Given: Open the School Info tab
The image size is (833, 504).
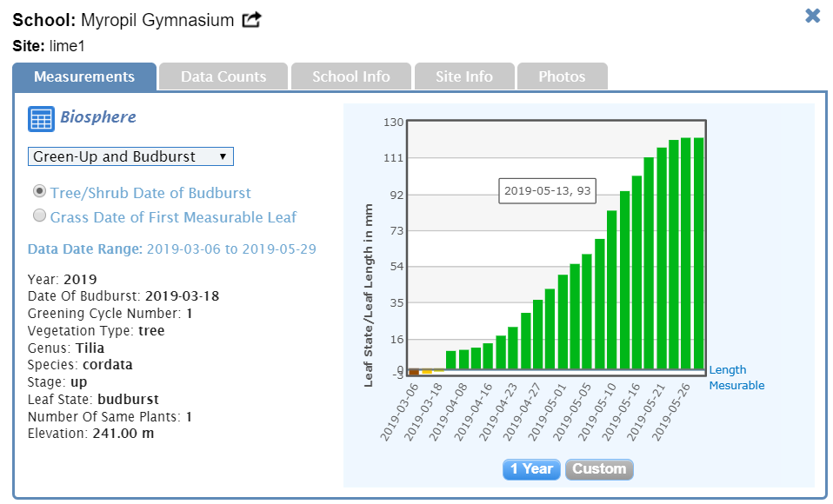Looking at the screenshot, I should 350,76.
